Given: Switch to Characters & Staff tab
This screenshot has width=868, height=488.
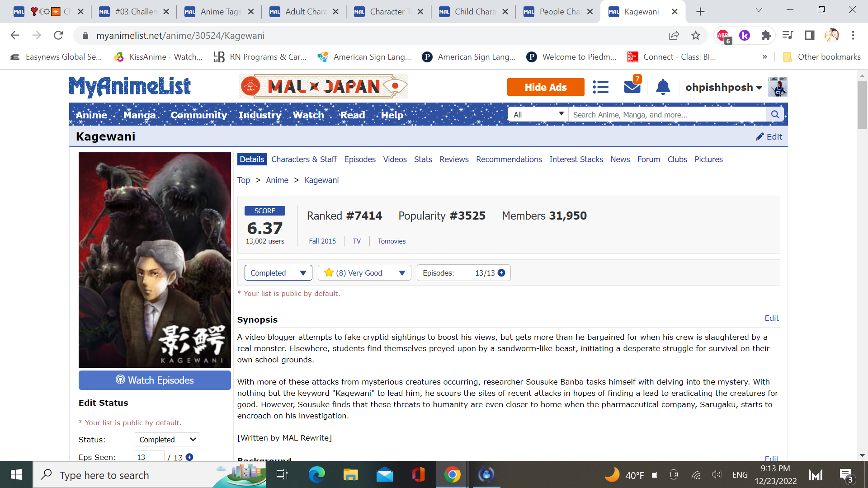Looking at the screenshot, I should point(304,160).
